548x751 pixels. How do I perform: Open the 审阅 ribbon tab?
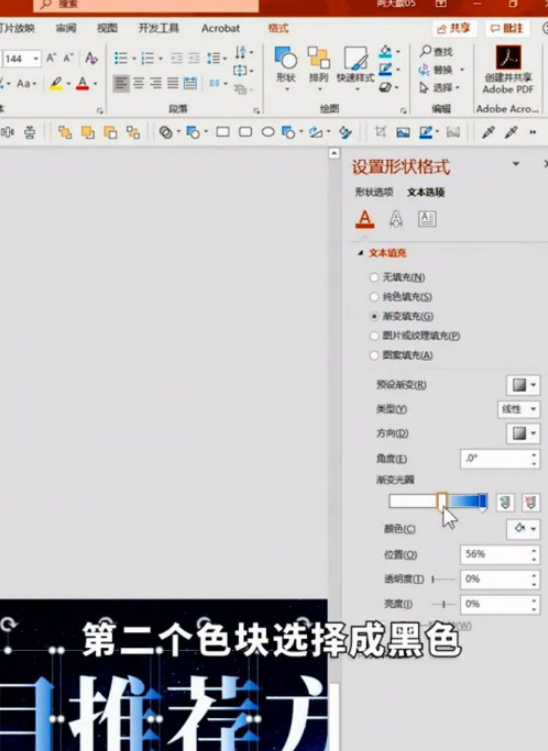(x=66, y=28)
